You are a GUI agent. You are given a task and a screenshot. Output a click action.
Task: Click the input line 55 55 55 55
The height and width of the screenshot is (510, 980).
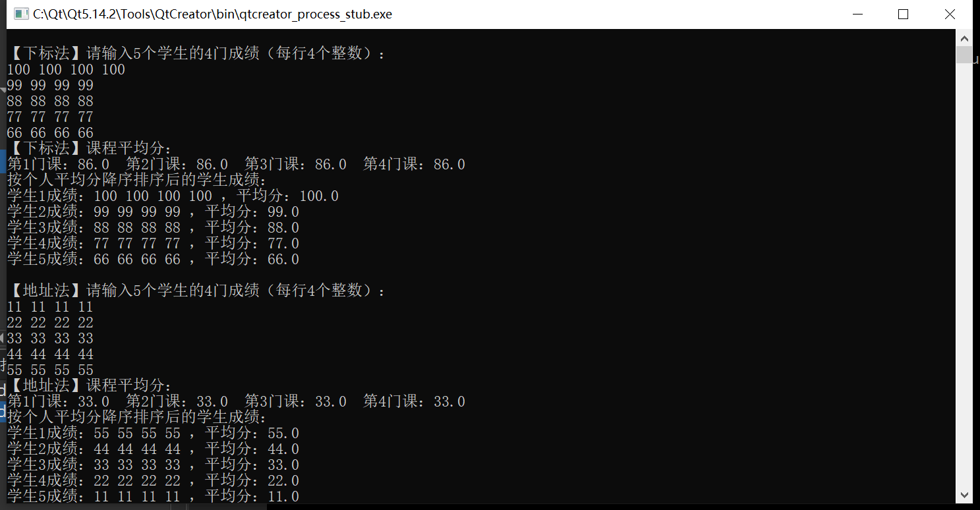50,370
